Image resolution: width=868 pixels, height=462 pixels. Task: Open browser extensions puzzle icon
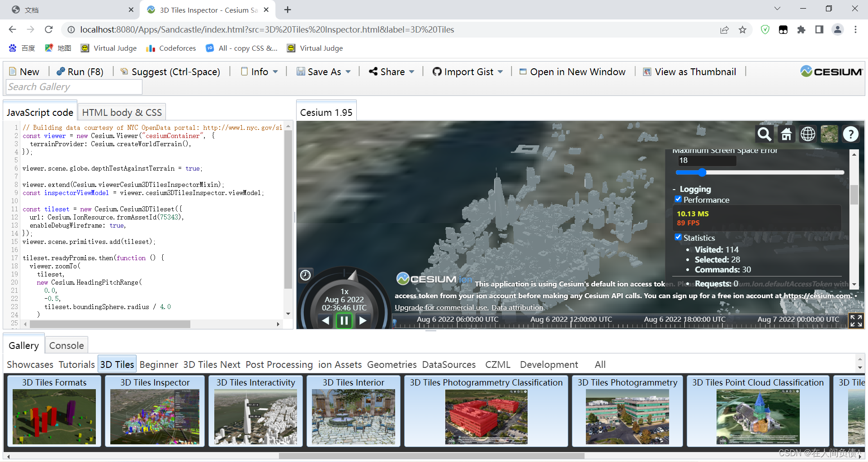click(802, 30)
